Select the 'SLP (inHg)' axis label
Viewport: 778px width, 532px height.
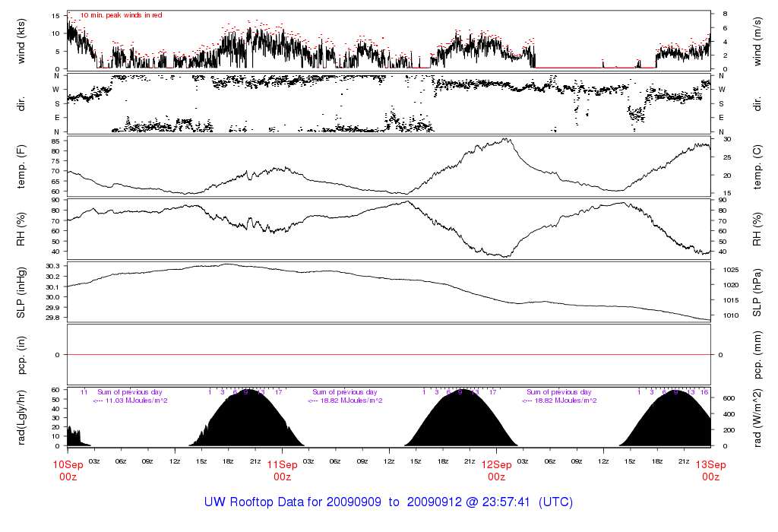click(x=22, y=292)
